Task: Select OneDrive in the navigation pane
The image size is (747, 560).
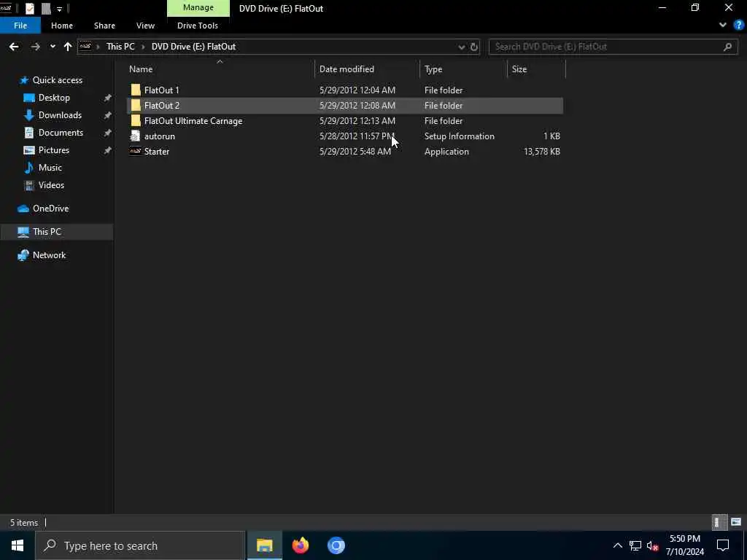Action: [x=50, y=209]
